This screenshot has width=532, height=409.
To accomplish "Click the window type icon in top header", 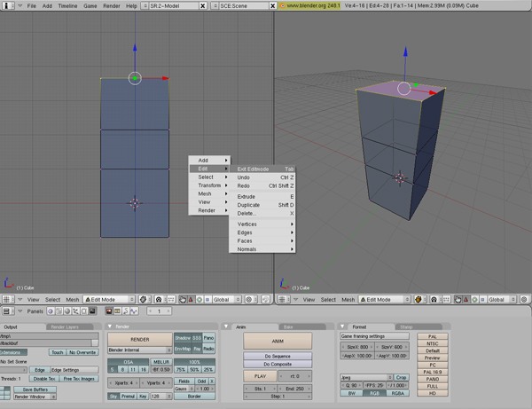I will pos(7,5).
